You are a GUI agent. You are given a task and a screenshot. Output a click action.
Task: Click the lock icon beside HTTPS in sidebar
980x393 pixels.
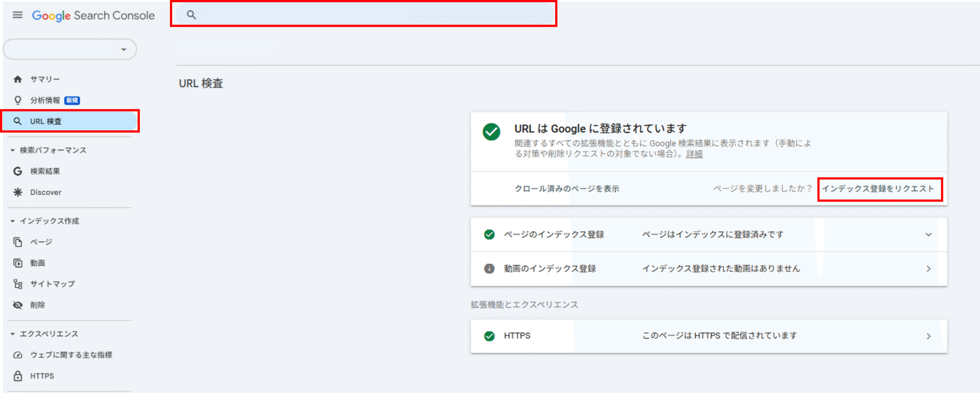(18, 376)
